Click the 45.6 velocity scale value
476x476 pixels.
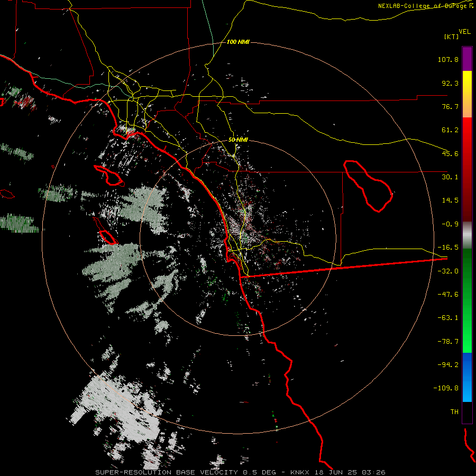(x=450, y=153)
